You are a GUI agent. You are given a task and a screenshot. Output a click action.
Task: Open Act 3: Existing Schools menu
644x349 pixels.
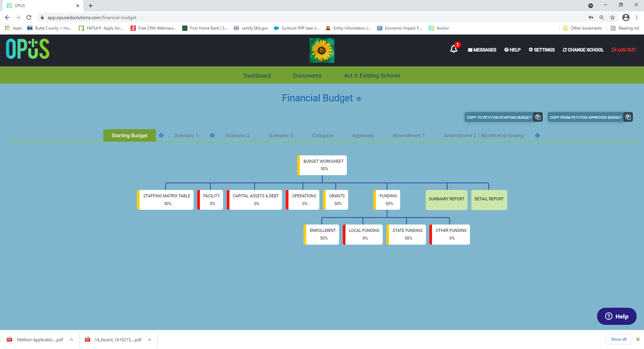372,76
